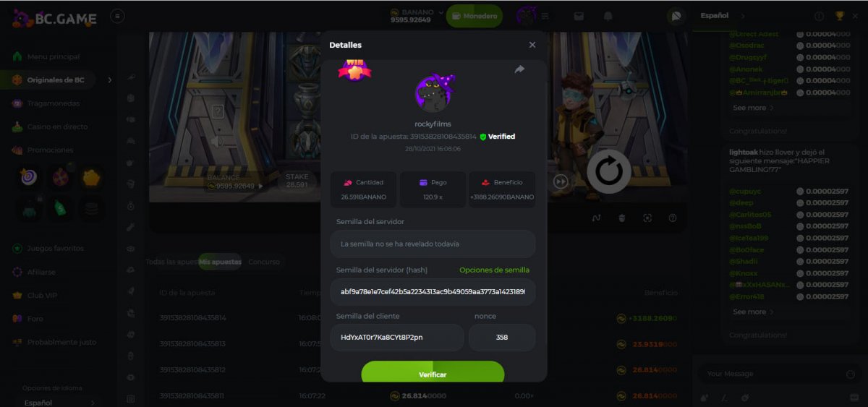Image resolution: width=868 pixels, height=407 pixels.
Task: Open the Español language dropdown in sidebar
Action: point(59,402)
